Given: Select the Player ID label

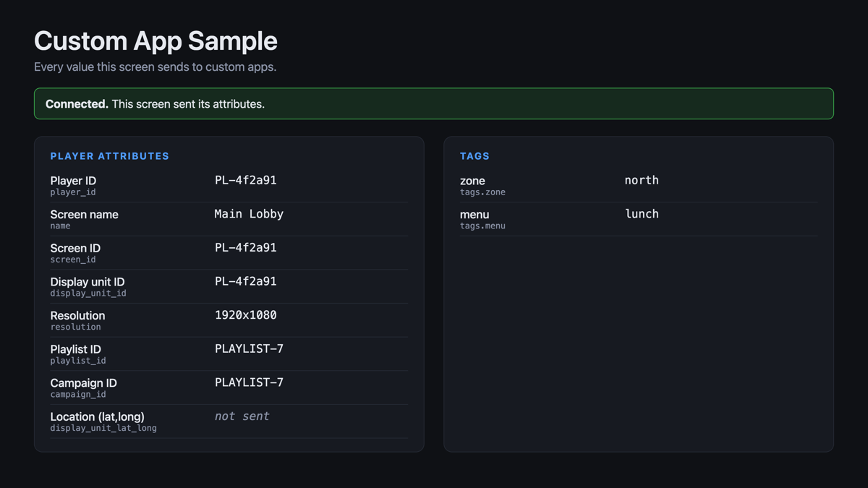Looking at the screenshot, I should [73, 181].
